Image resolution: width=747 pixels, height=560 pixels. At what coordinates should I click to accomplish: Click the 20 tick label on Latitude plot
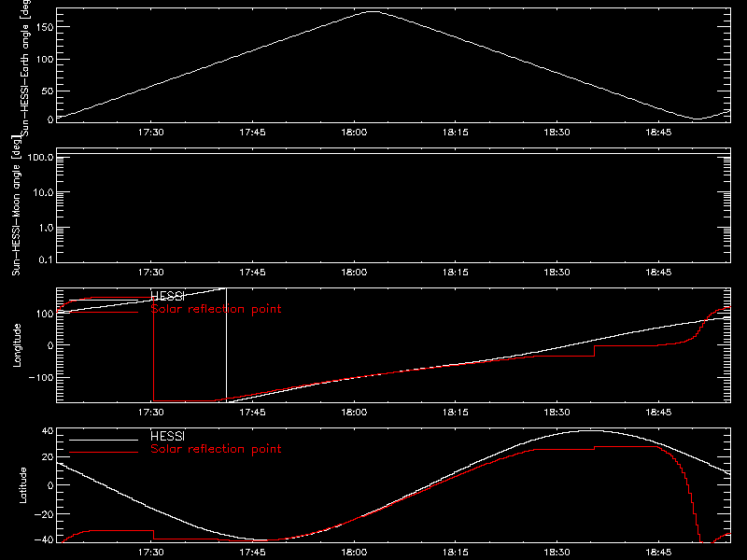click(x=48, y=457)
